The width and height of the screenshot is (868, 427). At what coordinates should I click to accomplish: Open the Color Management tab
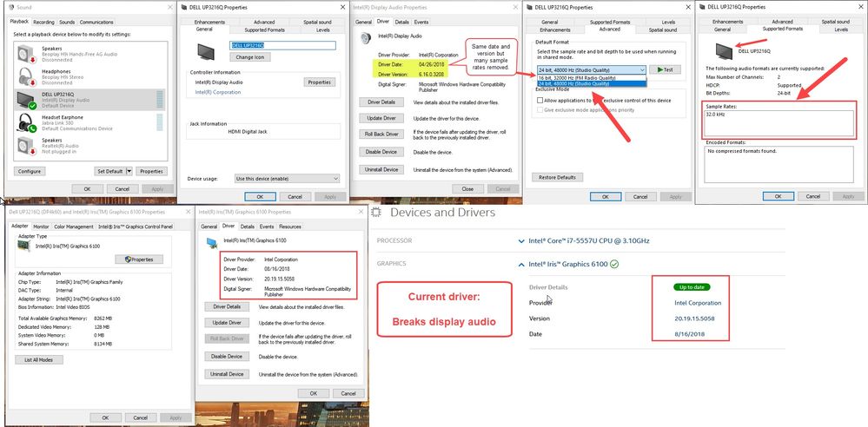point(74,227)
